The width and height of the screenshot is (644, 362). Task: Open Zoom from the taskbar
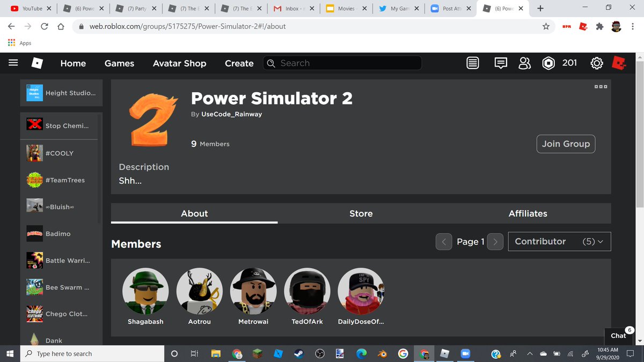(465, 353)
